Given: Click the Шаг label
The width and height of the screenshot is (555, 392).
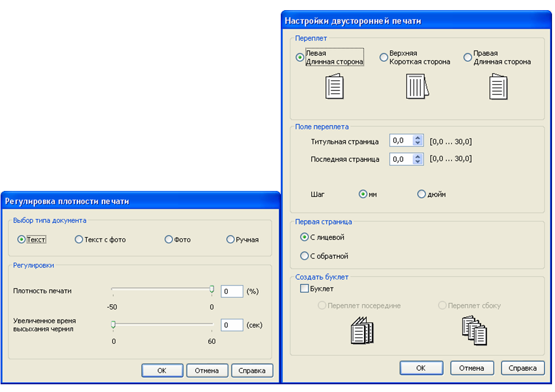Looking at the screenshot, I should pos(317,195).
